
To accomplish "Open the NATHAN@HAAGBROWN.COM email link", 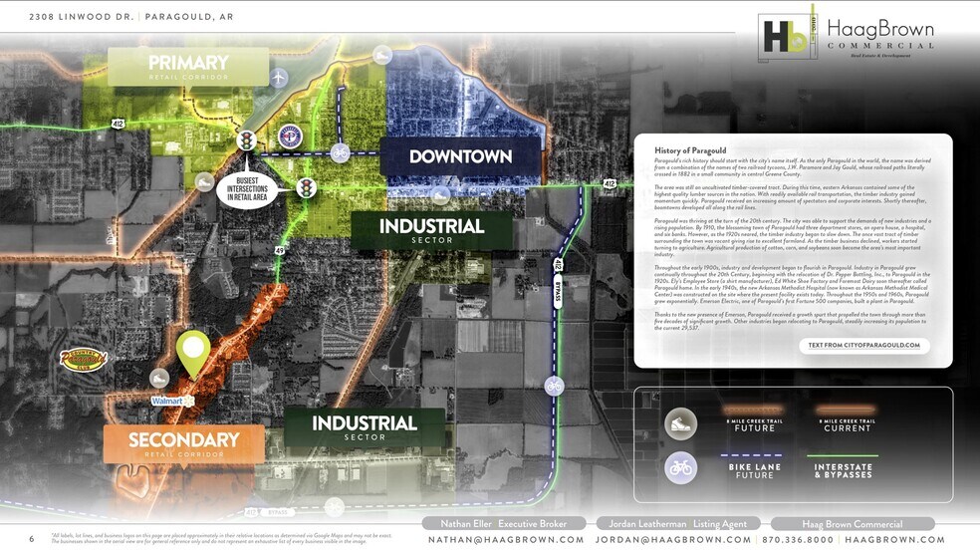I will pos(506,539).
